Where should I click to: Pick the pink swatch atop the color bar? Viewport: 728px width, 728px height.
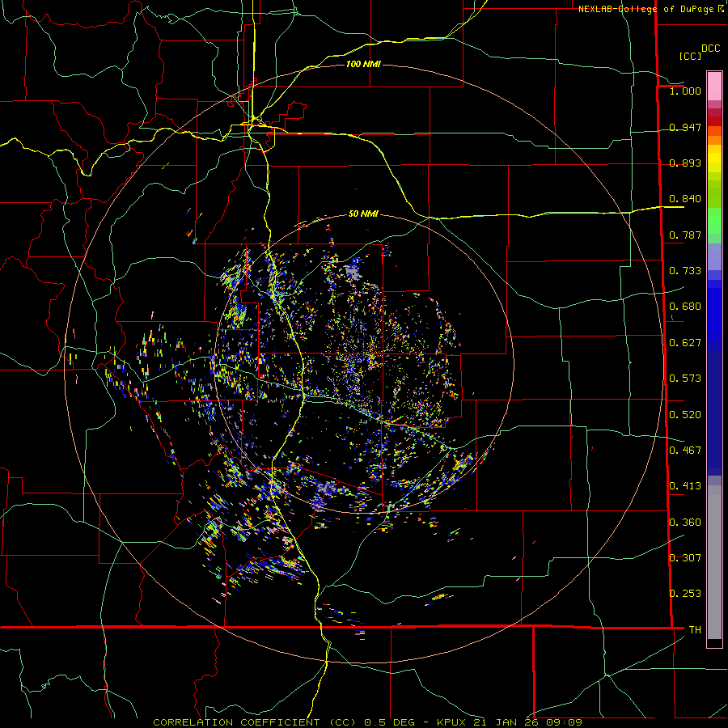pyautogui.click(x=714, y=86)
